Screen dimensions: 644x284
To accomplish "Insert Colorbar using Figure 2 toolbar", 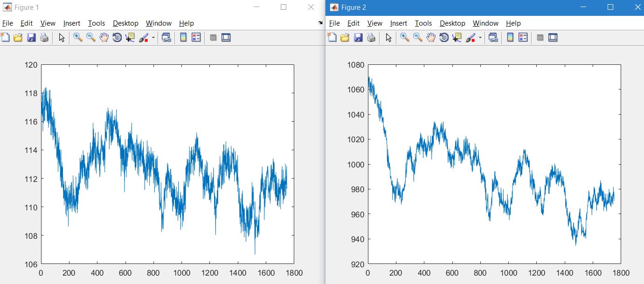I will [x=510, y=38].
